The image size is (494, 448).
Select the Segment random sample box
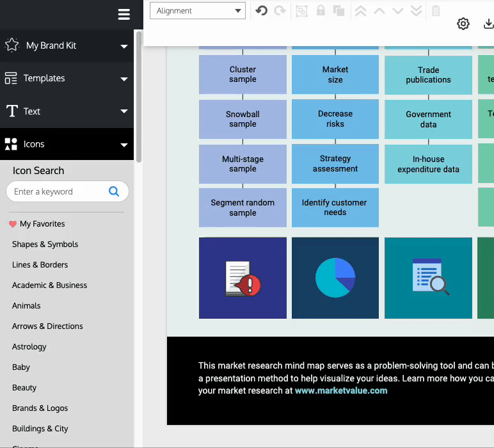click(243, 207)
